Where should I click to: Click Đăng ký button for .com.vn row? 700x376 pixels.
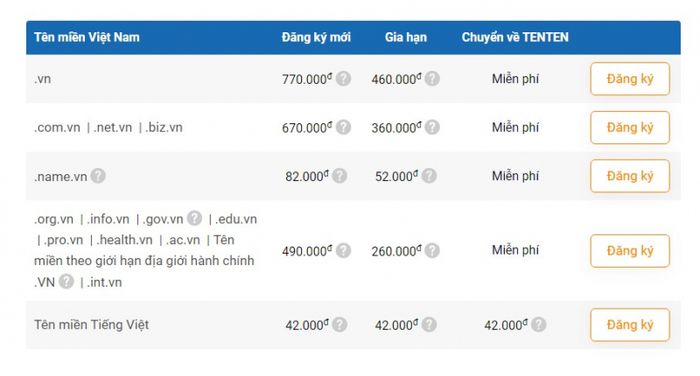[x=630, y=128]
